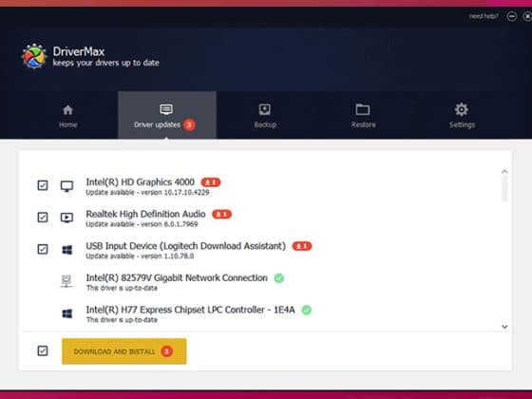The height and width of the screenshot is (399, 532).
Task: Click the Home house icon
Action: pos(67,109)
